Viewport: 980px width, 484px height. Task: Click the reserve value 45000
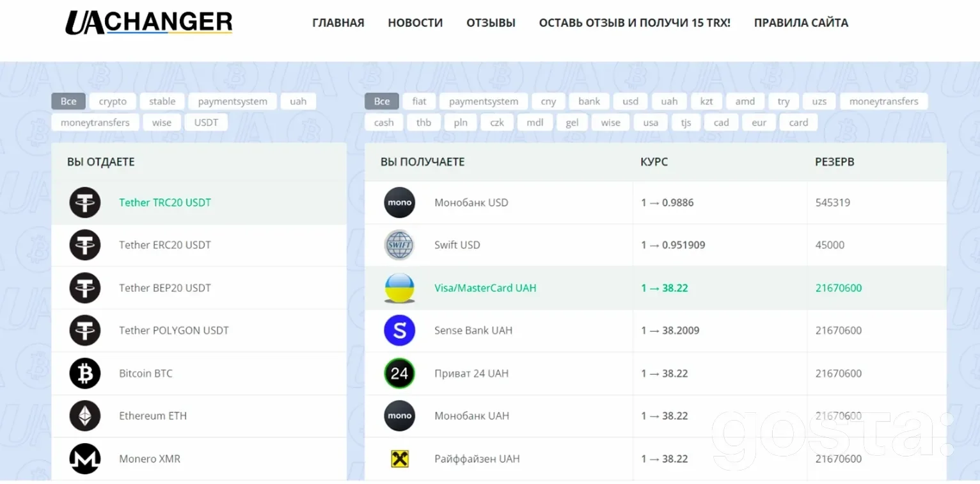click(830, 245)
